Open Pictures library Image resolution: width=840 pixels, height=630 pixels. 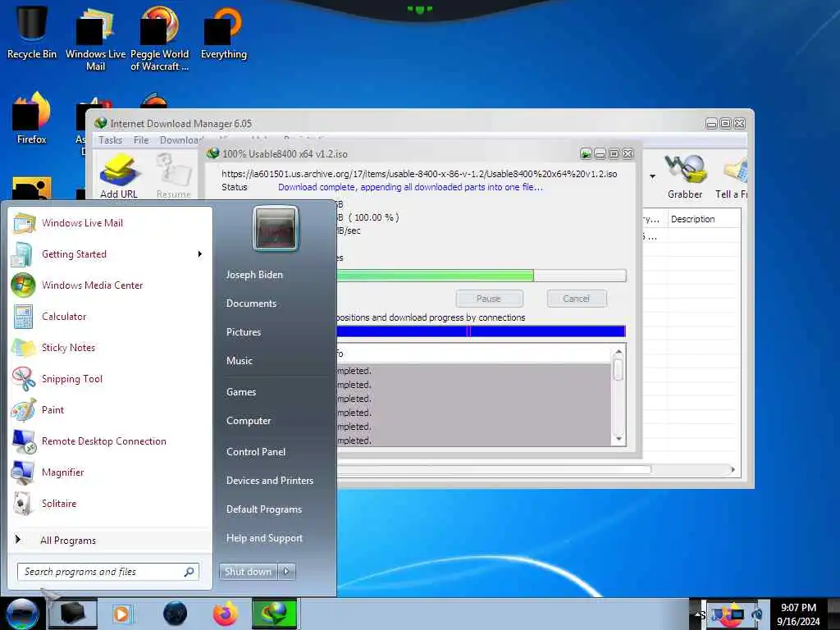click(243, 331)
